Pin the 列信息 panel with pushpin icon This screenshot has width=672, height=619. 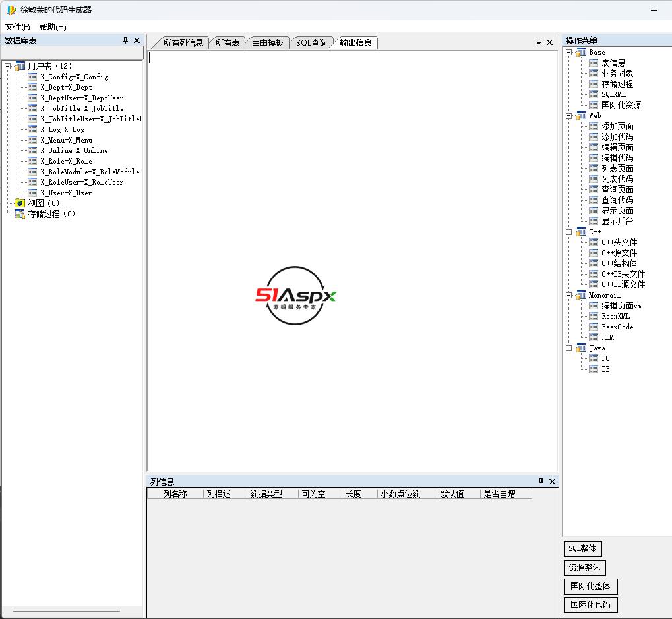click(x=541, y=481)
